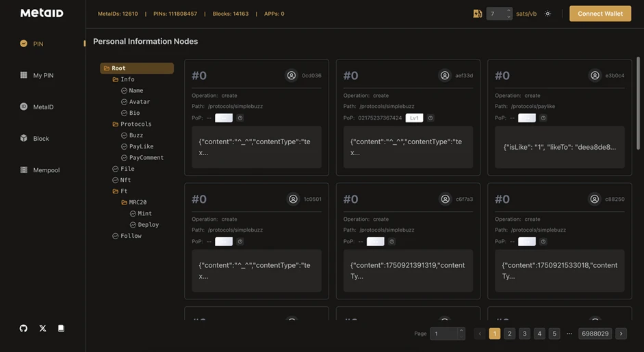Click the MetaID logo
This screenshot has height=352, width=644.
tap(42, 14)
